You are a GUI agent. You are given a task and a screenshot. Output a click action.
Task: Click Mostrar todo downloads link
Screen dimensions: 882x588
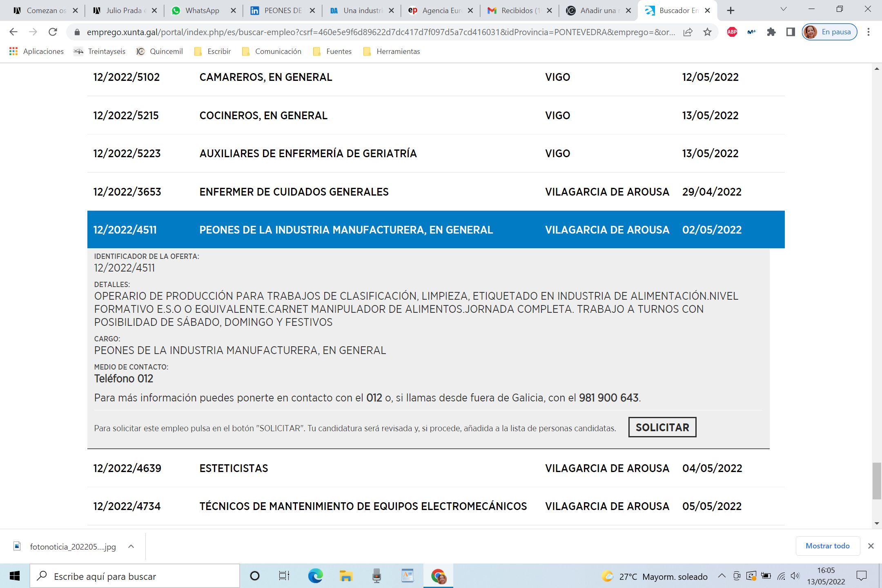[x=827, y=546]
